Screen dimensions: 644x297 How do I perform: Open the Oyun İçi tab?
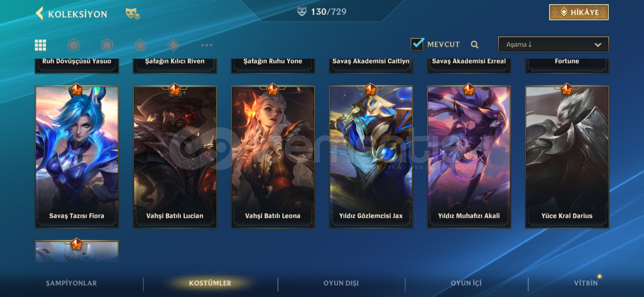(466, 283)
